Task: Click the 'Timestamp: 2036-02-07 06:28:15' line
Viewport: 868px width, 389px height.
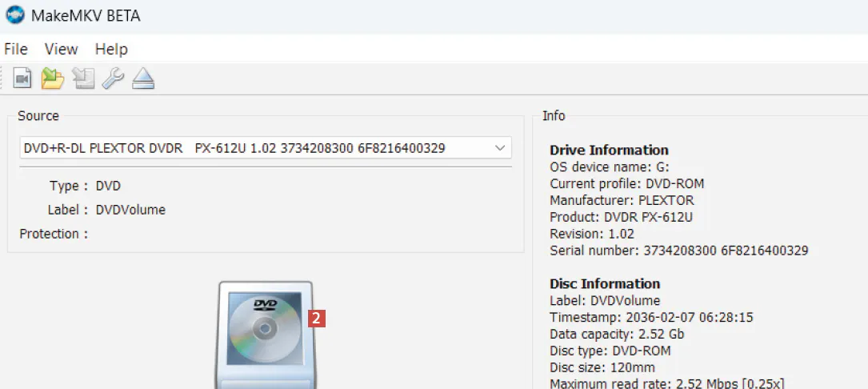Action: [x=651, y=318]
